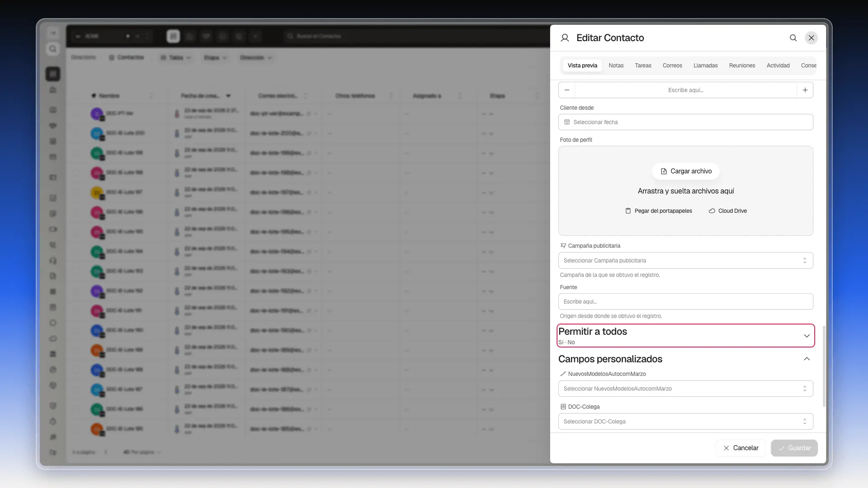Open the Reuniones tab
The height and width of the screenshot is (488, 868).
[x=742, y=66]
